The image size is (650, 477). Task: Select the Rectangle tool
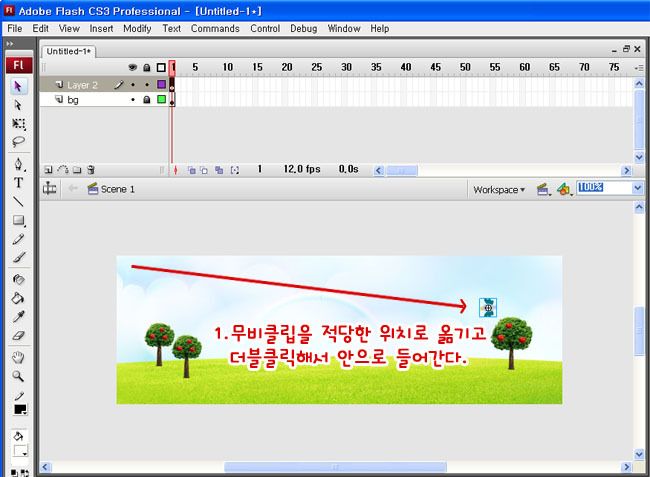(18, 220)
